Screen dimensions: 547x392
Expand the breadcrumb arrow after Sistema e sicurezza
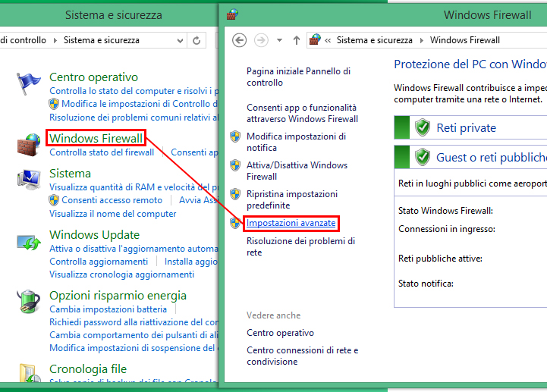[x=421, y=40]
